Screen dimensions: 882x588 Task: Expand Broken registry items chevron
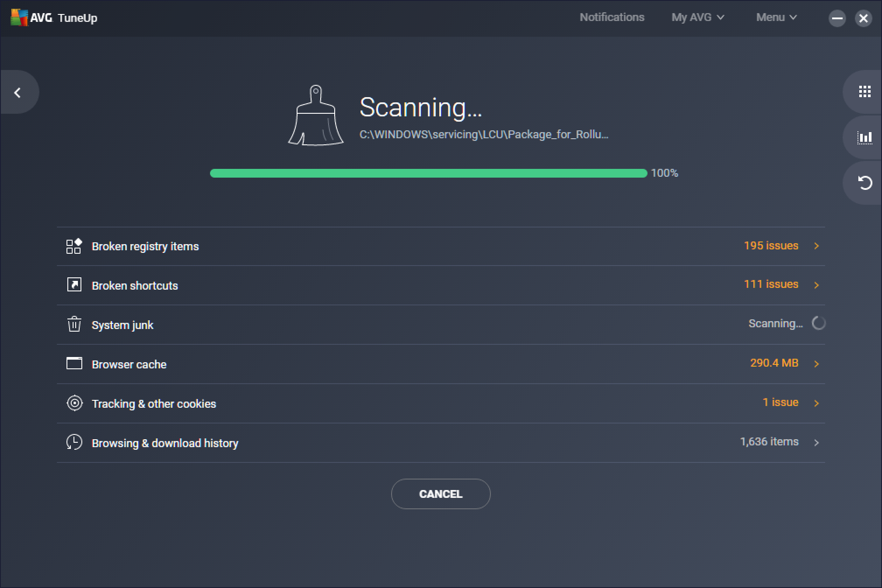pyautogui.click(x=816, y=246)
